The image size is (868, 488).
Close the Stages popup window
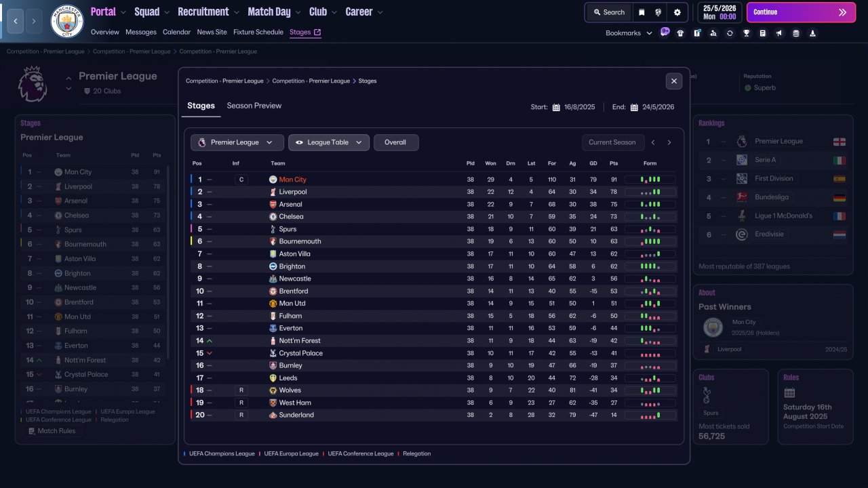point(674,81)
